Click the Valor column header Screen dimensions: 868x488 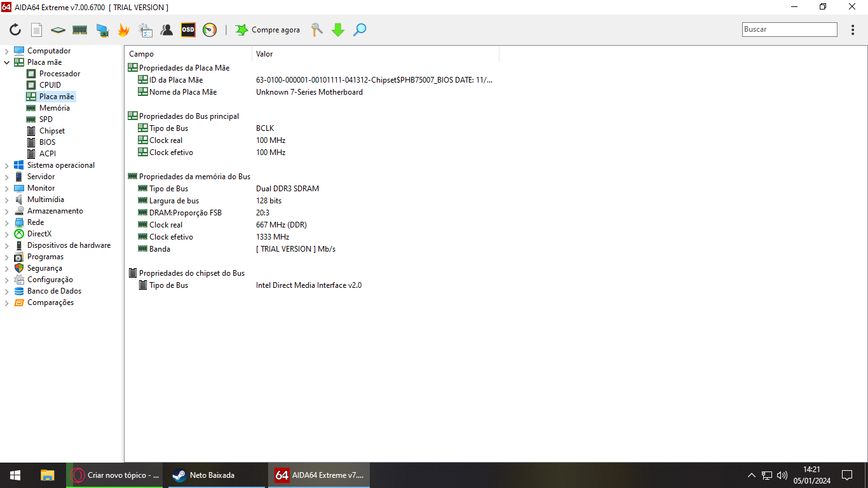pos(376,54)
